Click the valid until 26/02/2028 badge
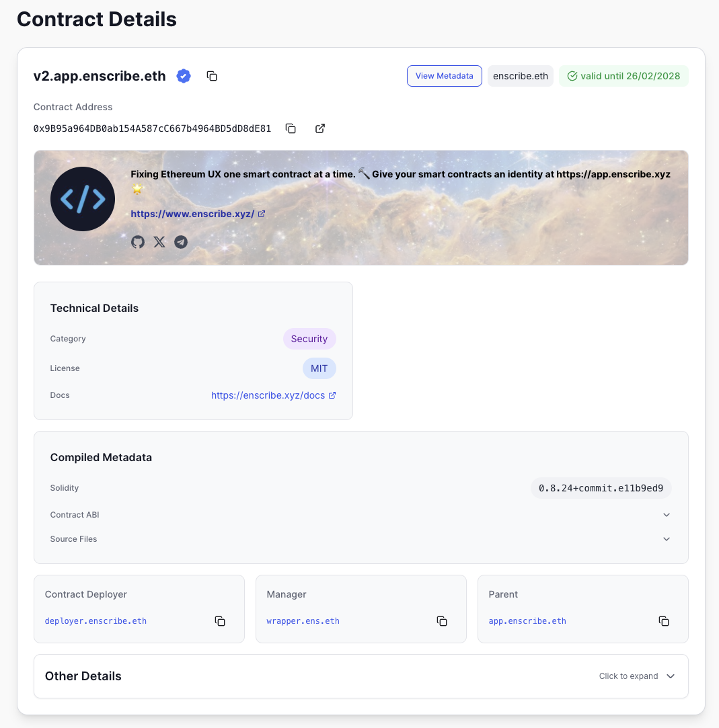 623,76
